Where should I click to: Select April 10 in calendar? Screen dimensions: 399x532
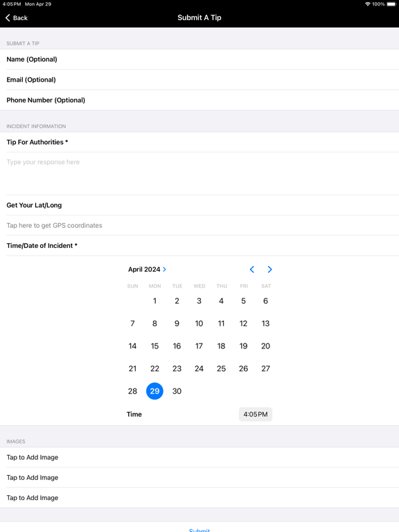click(x=199, y=323)
